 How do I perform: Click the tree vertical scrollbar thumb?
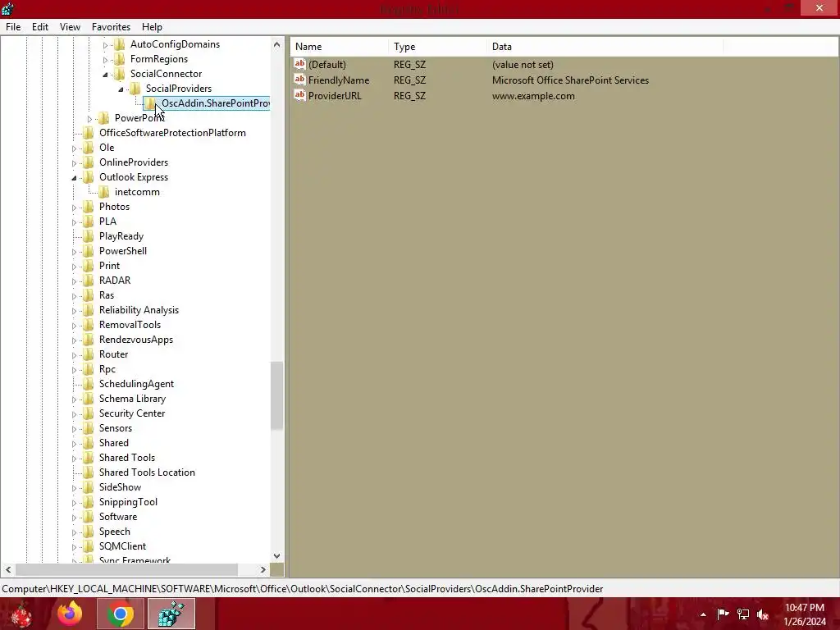coord(277,395)
